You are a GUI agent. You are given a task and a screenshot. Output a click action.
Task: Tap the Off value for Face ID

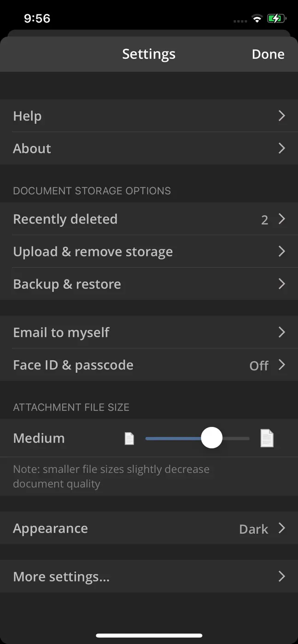tap(259, 366)
